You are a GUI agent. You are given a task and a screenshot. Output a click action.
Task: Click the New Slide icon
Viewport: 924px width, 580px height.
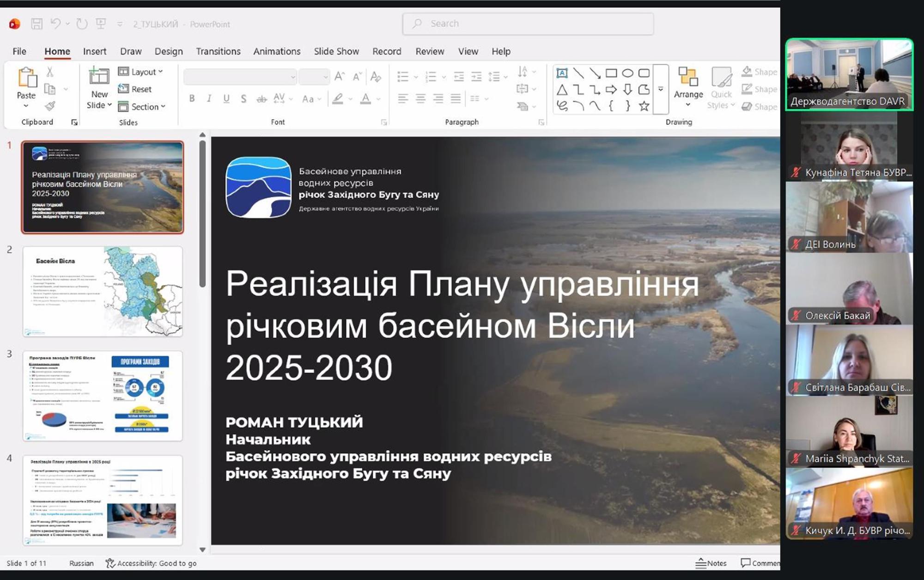pos(99,76)
